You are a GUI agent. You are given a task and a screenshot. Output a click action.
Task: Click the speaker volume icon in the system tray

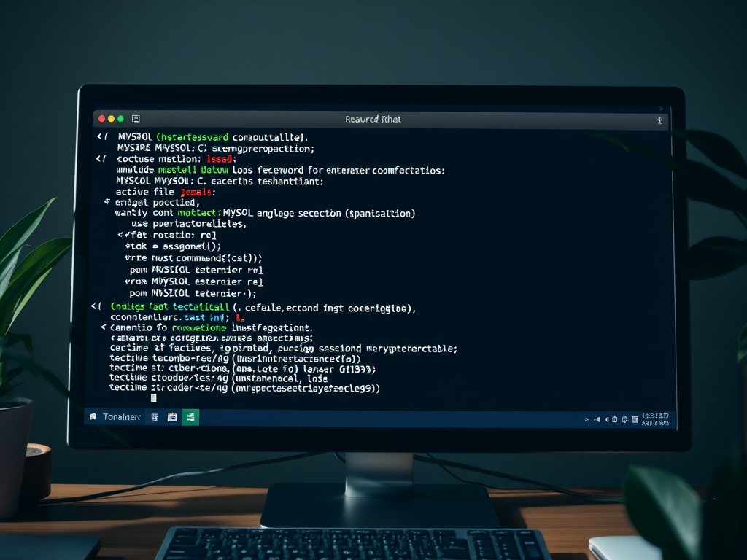(597, 419)
